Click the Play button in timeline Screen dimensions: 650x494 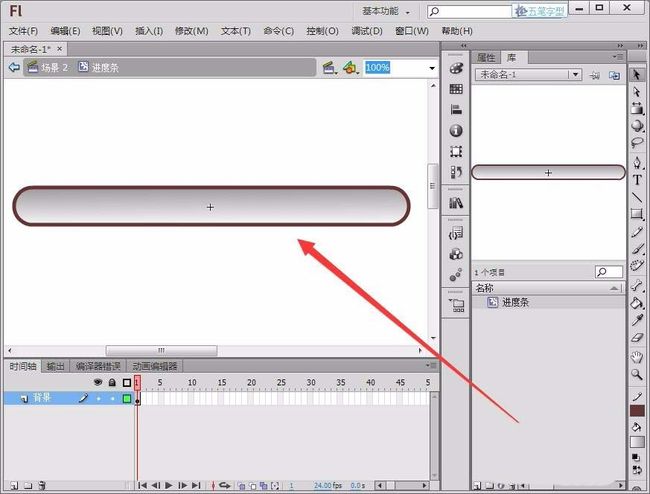(x=169, y=485)
